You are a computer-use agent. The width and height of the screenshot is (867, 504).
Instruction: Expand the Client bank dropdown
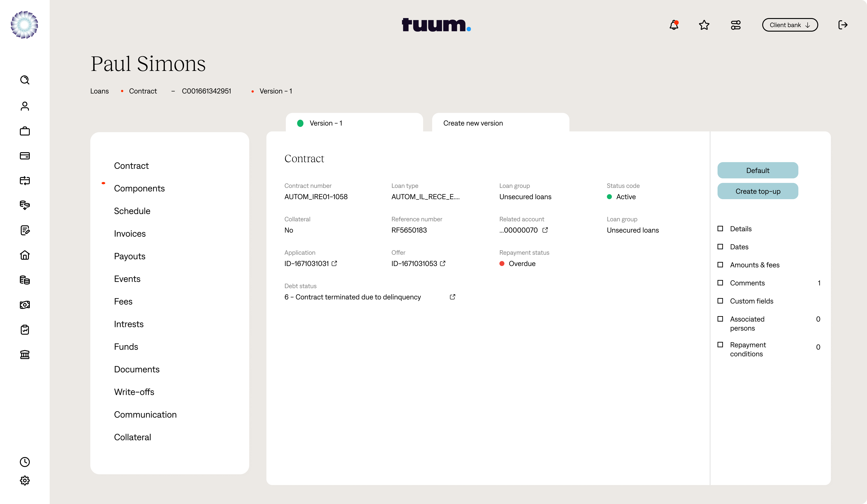[x=790, y=25]
